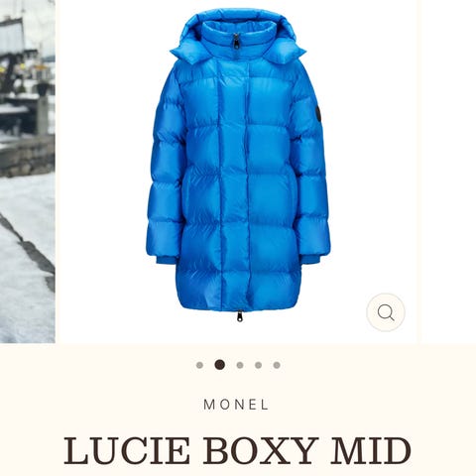Click the jacket's bottom hem
Screen dimensions: 476x476
[x=239, y=299]
